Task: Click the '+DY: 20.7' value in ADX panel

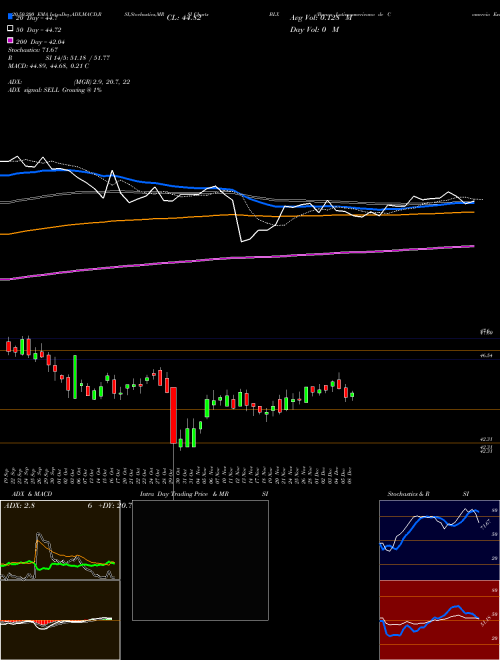Action: point(115,506)
